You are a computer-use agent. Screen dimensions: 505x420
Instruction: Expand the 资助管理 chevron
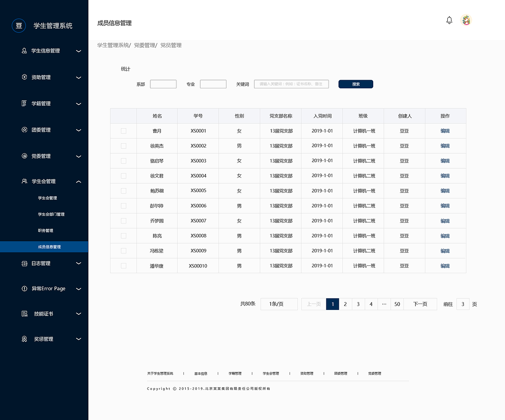pyautogui.click(x=79, y=78)
